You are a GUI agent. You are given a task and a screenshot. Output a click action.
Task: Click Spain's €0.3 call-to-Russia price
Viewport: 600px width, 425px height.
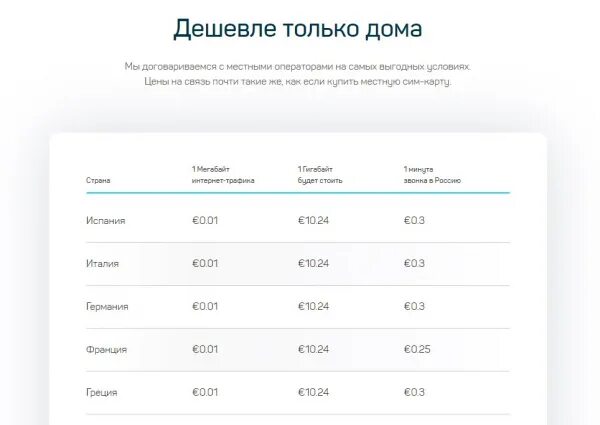[x=414, y=220]
